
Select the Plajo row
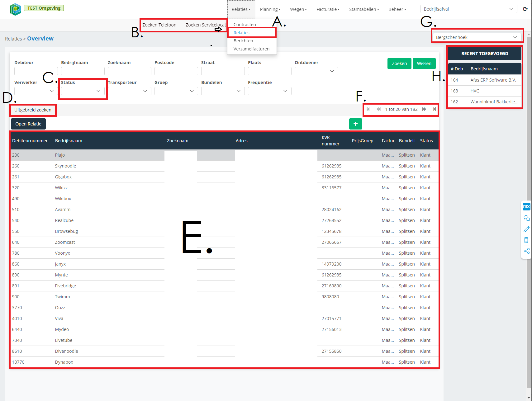click(224, 155)
